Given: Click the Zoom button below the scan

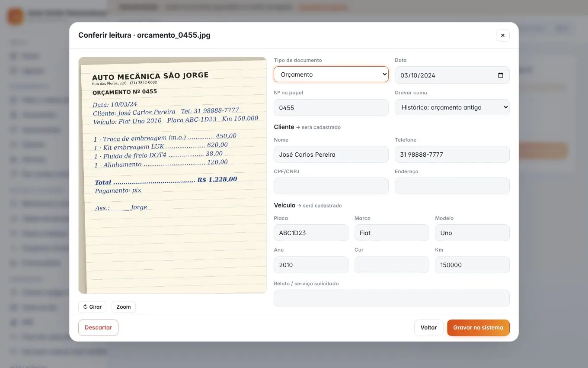Looking at the screenshot, I should click(124, 307).
